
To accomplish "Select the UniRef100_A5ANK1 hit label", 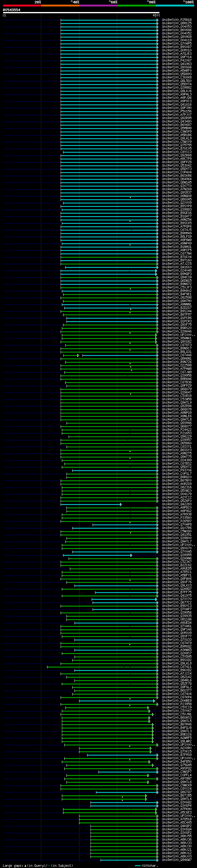I will point(177,338).
